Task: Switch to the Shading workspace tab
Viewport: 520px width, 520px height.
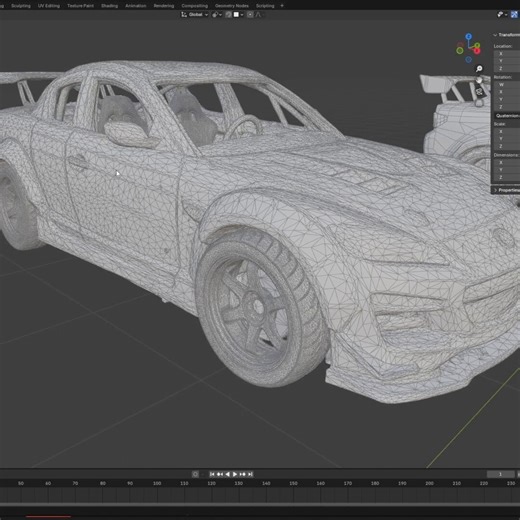Action: [x=109, y=6]
